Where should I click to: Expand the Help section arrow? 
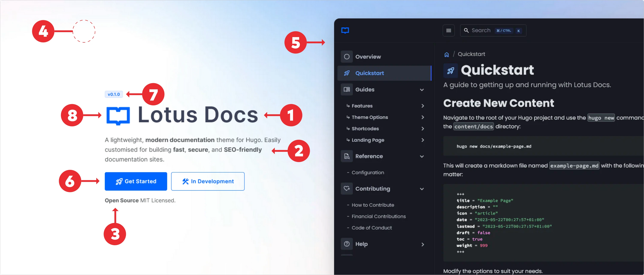click(x=422, y=245)
